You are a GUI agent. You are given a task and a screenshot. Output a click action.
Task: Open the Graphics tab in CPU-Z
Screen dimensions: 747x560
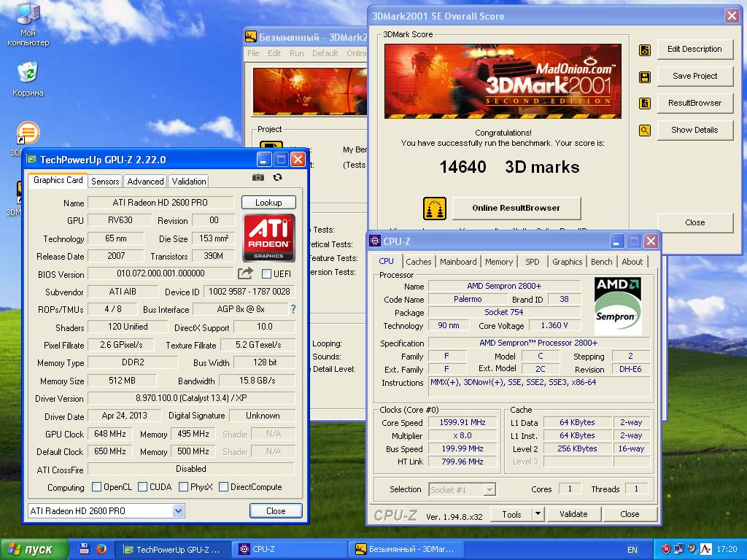(567, 262)
